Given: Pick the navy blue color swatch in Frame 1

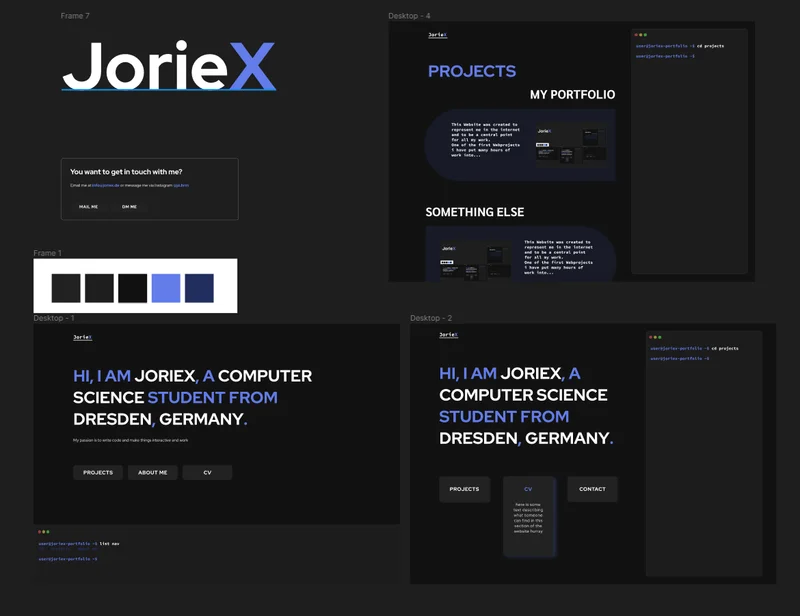Looking at the screenshot, I should (x=199, y=288).
